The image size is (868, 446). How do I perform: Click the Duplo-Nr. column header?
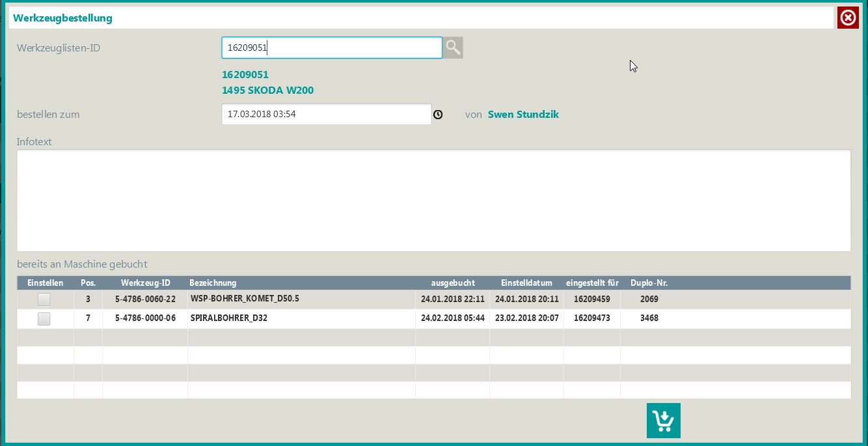pos(649,283)
